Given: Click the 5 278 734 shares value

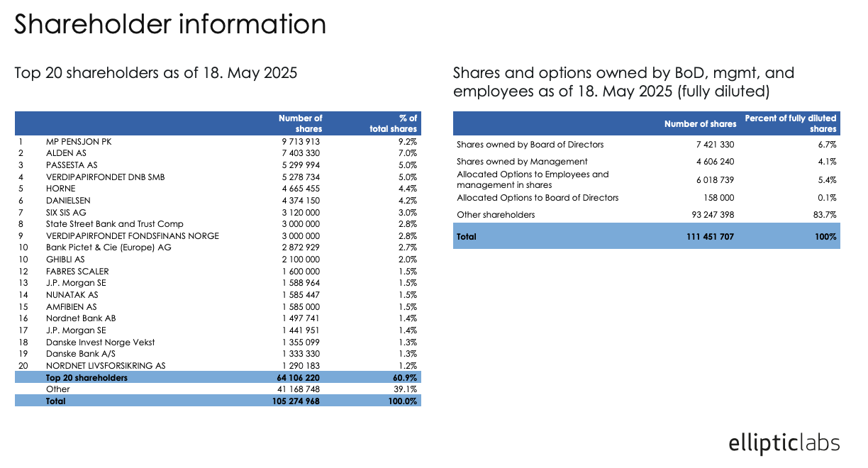Looking at the screenshot, I should click(x=301, y=177).
